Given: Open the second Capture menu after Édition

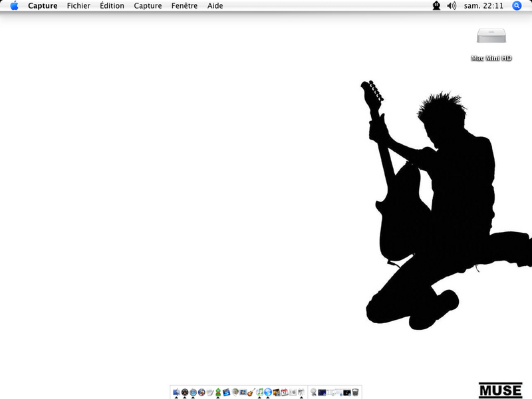Looking at the screenshot, I should click(148, 6).
